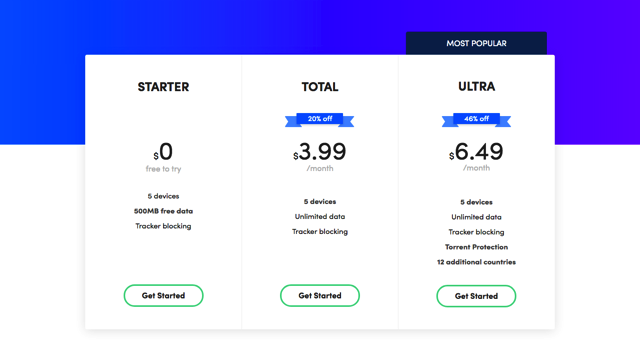The image size is (640, 360).
Task: Click the $3.99 price text
Action: (x=320, y=152)
